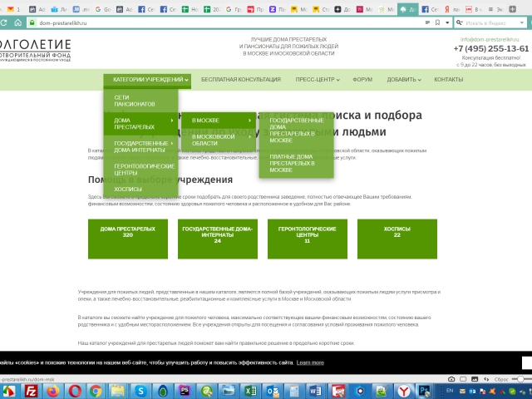Screen dimensions: 532x399
Task: Open Firefox from the taskbar
Action: tap(54, 390)
